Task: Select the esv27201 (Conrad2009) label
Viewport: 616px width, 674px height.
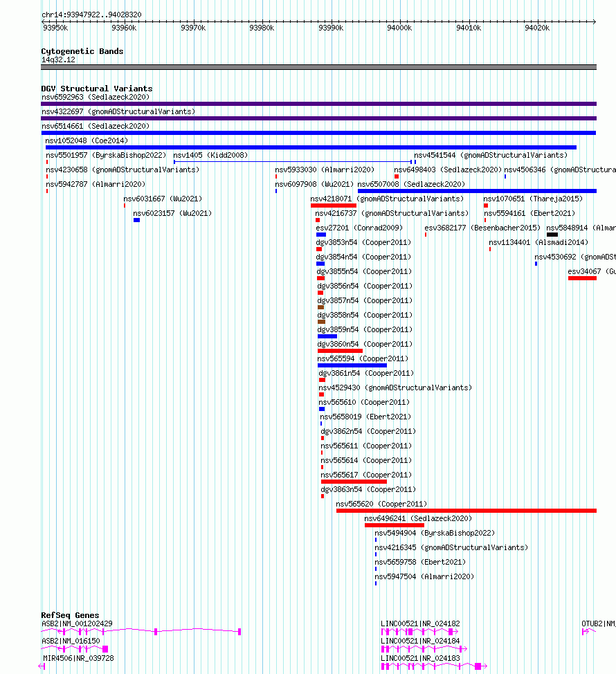Action: [x=359, y=228]
